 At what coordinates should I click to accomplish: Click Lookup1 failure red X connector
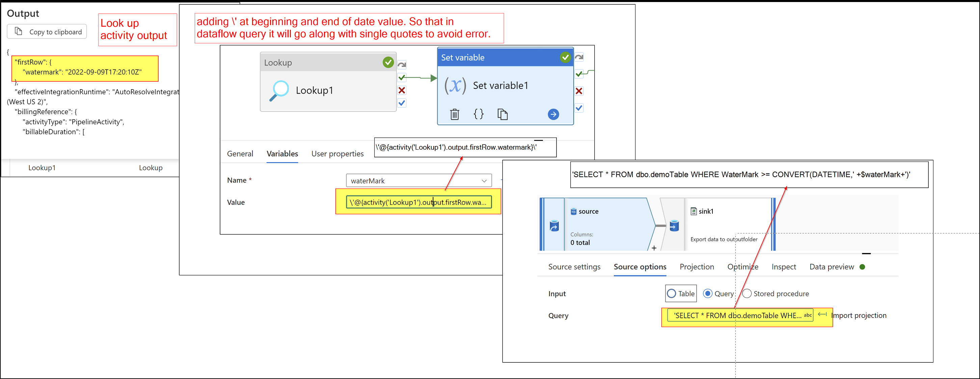coord(402,90)
